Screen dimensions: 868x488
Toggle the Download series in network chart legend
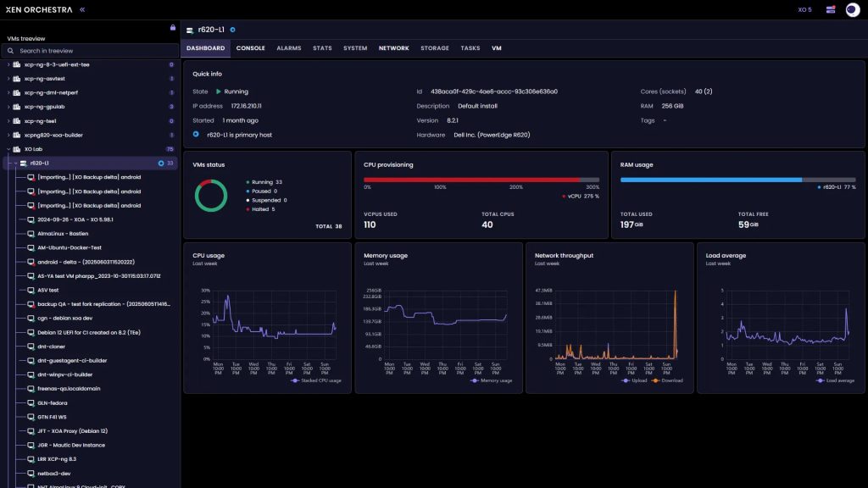[669, 380]
